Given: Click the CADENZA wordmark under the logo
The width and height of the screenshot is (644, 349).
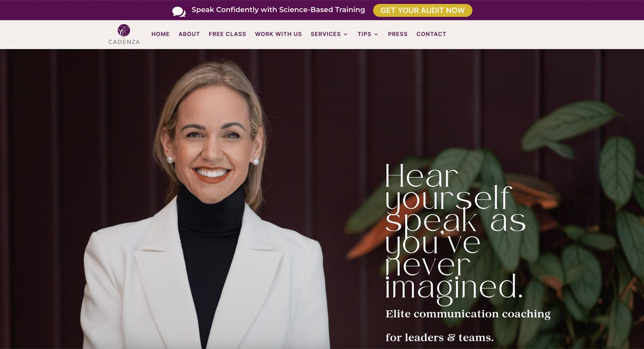Looking at the screenshot, I should [124, 42].
